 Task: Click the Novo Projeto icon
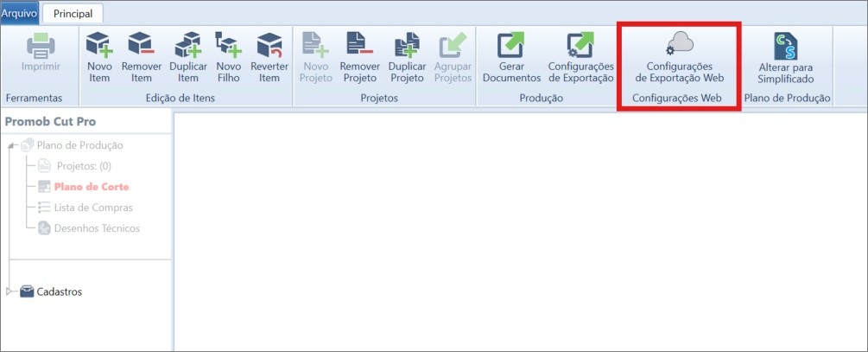point(315,46)
